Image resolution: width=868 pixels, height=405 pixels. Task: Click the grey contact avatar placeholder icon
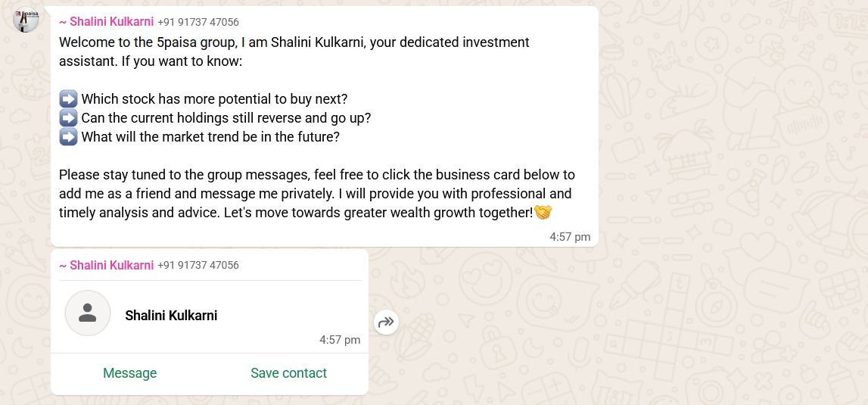(x=88, y=313)
